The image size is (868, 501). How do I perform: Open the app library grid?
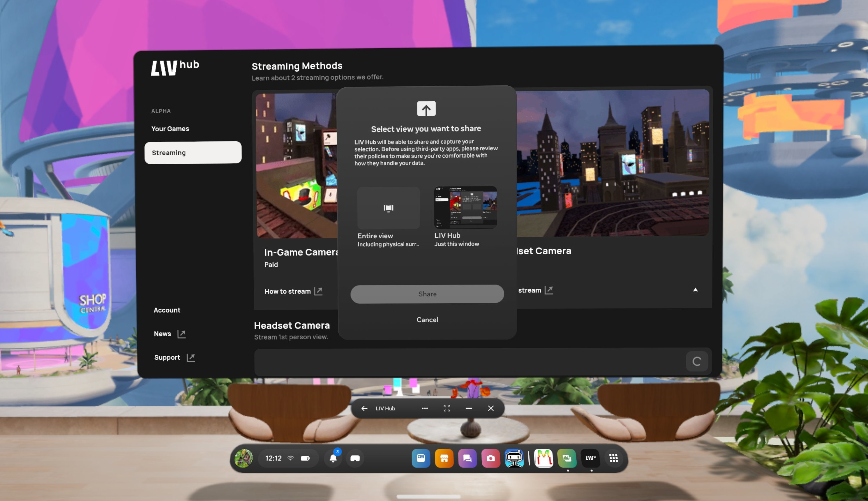613,458
